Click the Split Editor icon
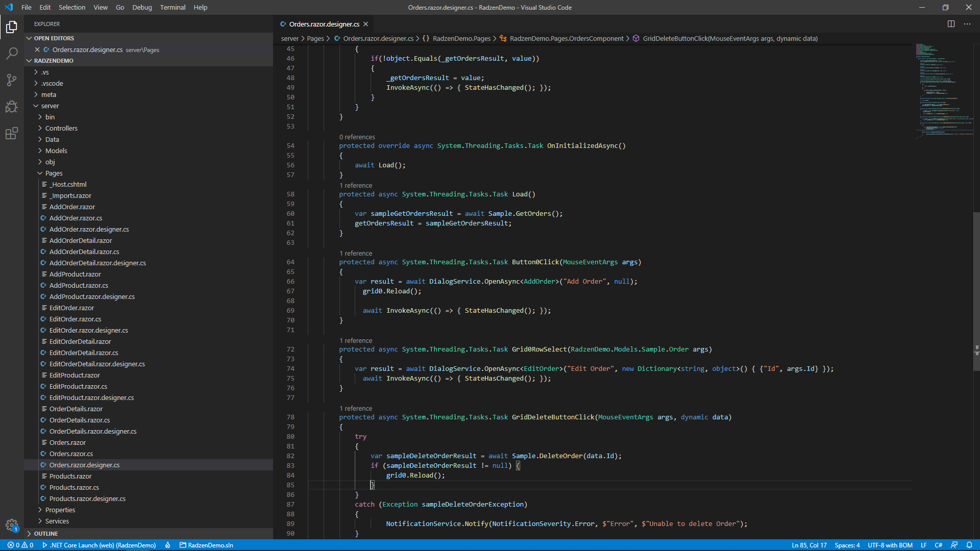 [951, 24]
